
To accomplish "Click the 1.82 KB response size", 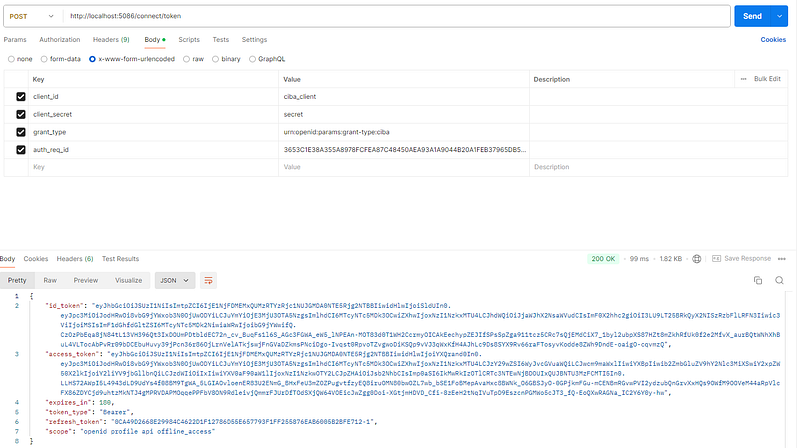I will [670, 259].
